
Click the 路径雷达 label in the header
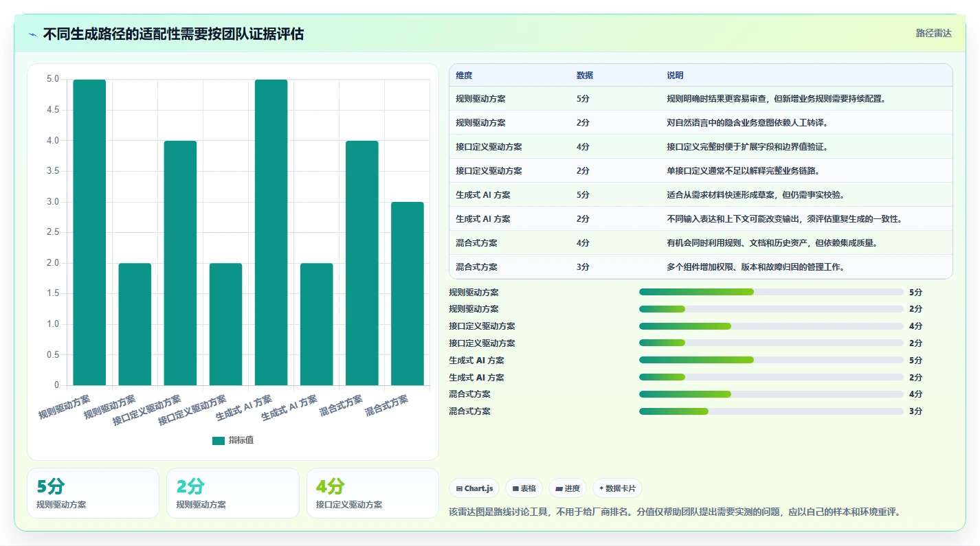[933, 33]
